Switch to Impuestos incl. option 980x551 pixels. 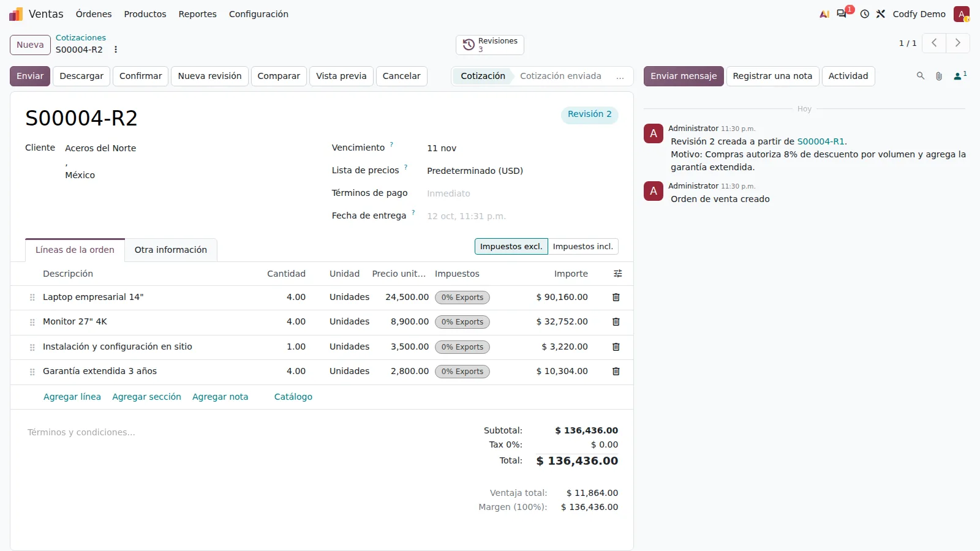(x=583, y=246)
